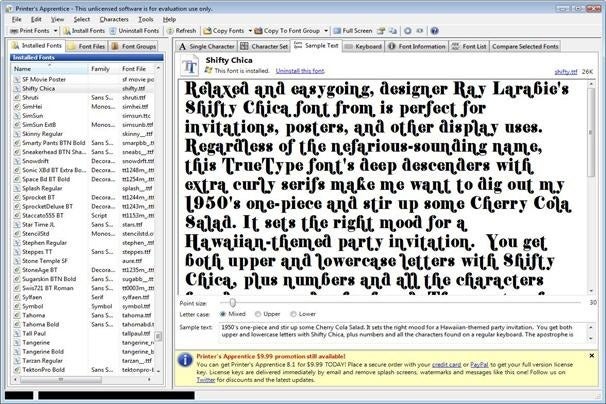Open the Character Set tab

tap(264, 46)
